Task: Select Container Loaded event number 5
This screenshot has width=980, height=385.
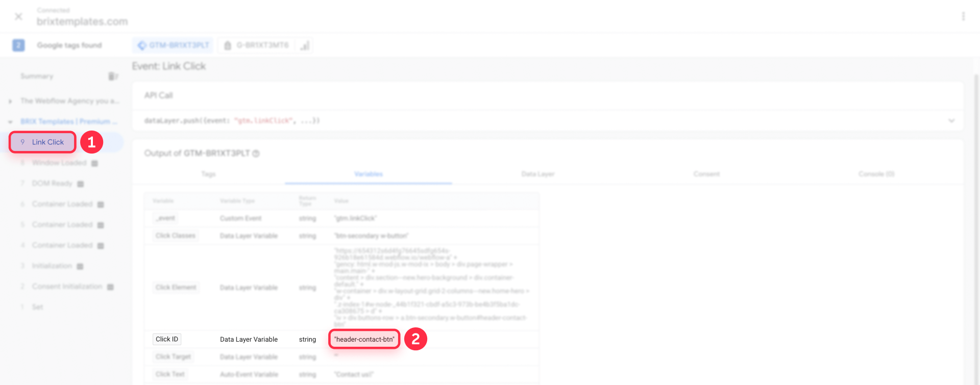Action: click(62, 224)
